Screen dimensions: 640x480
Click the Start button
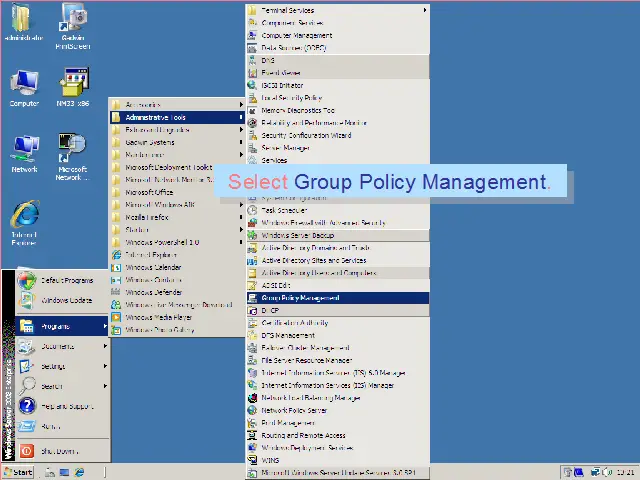(x=18, y=472)
